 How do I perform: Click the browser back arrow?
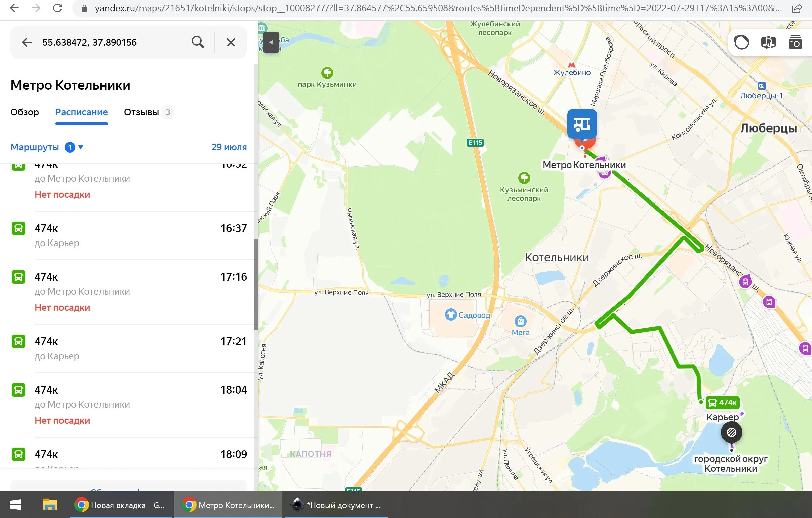[14, 8]
